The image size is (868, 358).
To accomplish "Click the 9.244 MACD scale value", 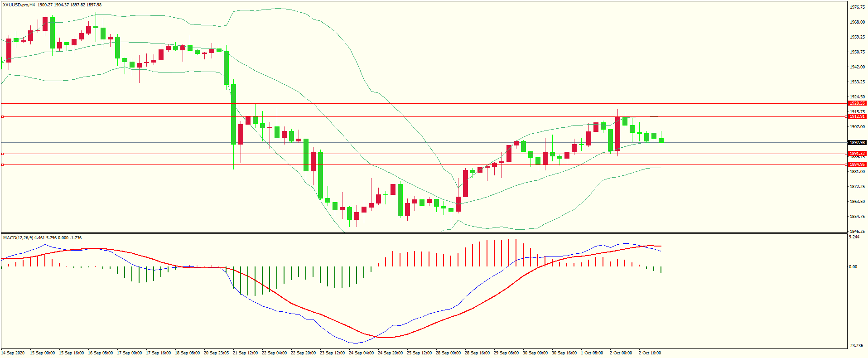I will [x=854, y=237].
